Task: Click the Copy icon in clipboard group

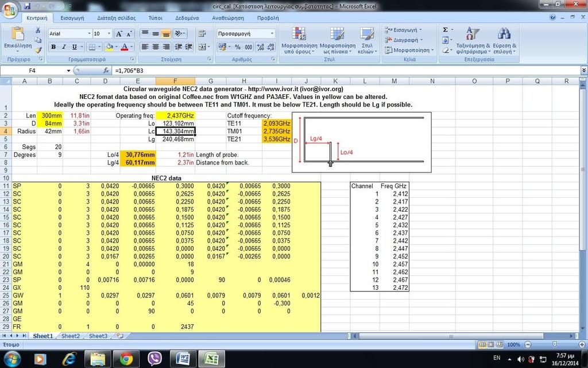Action: (x=38, y=40)
